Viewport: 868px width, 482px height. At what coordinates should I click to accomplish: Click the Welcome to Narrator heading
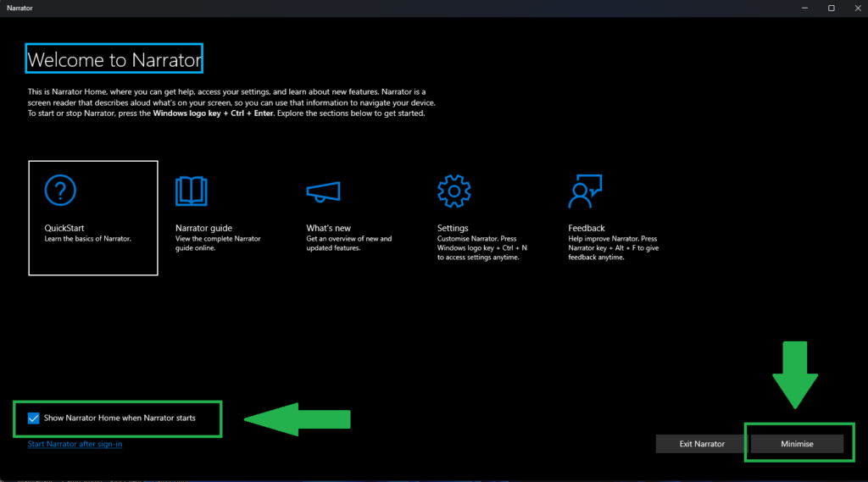click(x=114, y=59)
